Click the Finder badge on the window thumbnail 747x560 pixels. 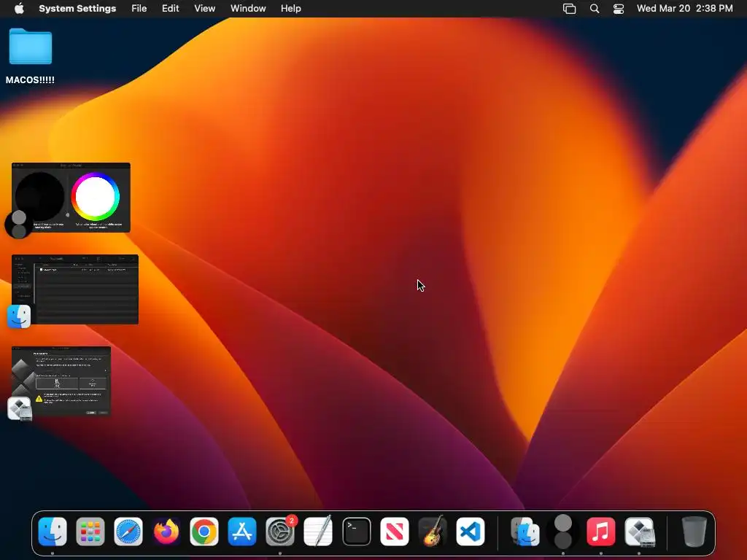point(19,316)
